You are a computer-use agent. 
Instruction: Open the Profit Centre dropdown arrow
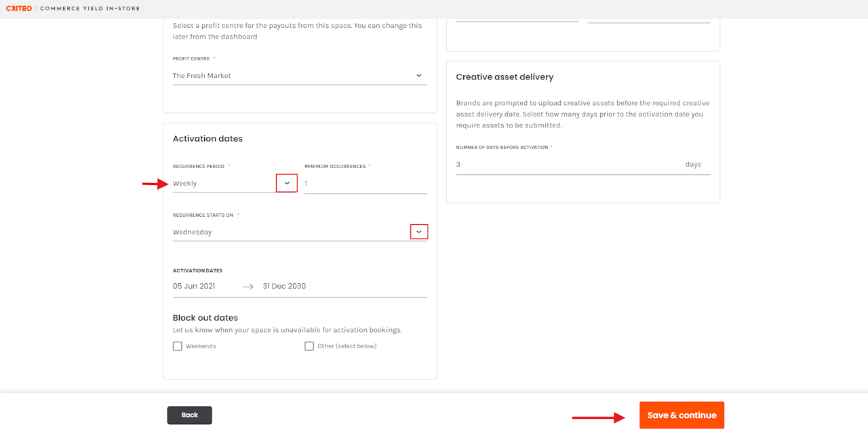tap(418, 76)
